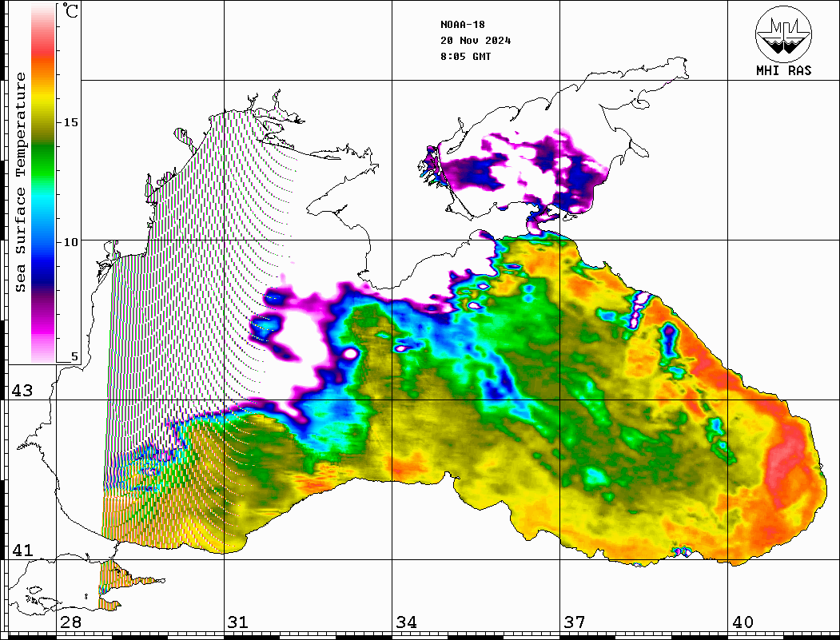Click the legend value '10'
Viewport: 840px width, 640px height.
tap(70, 242)
